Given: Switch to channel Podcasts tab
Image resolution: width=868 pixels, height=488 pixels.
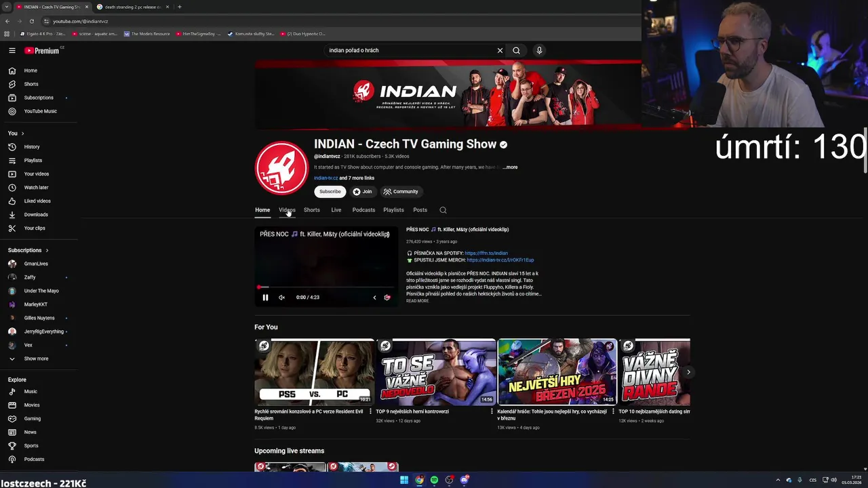Looking at the screenshot, I should click(x=363, y=210).
